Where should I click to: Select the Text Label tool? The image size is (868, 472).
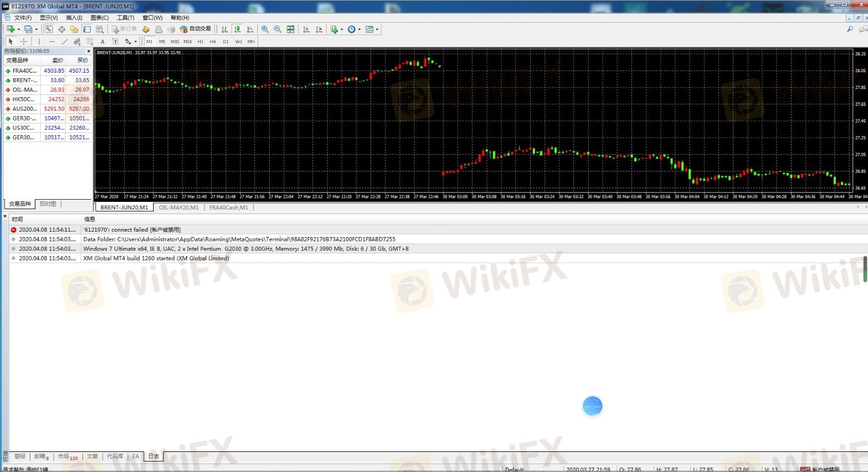115,41
